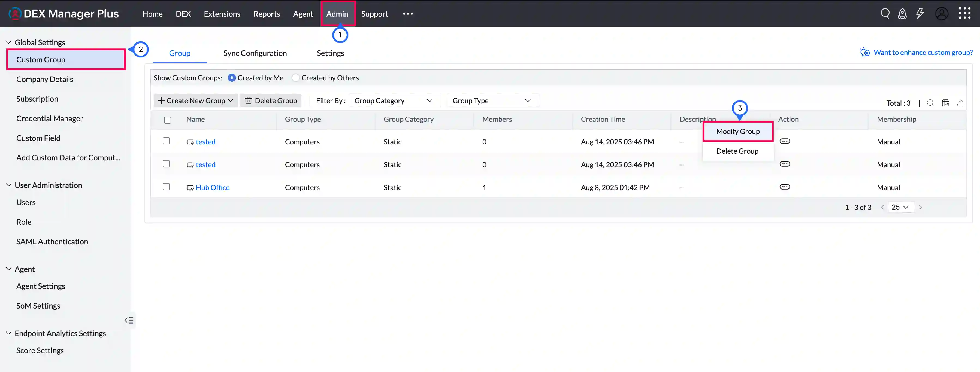Switch to the Sync Configuration tab
Image resolution: width=980 pixels, height=372 pixels.
(x=255, y=53)
